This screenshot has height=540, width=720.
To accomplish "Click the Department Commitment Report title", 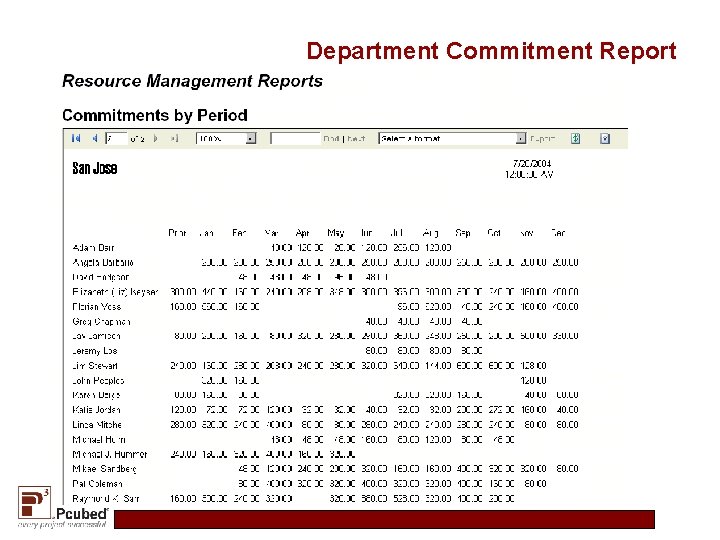I will click(x=491, y=51).
